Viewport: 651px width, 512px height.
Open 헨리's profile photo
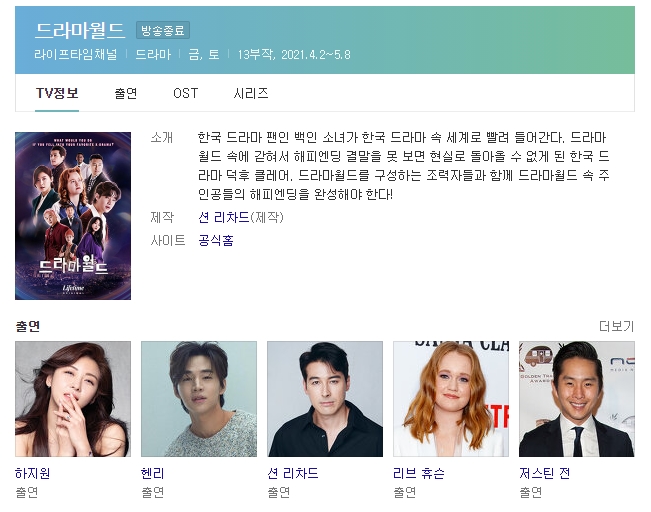[199, 399]
